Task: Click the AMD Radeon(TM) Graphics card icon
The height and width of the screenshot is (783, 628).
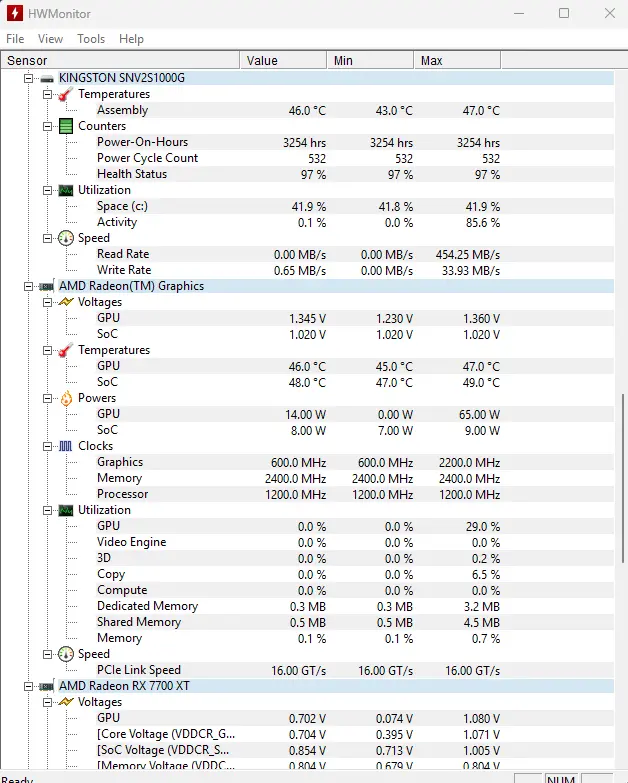Action: pos(46,286)
